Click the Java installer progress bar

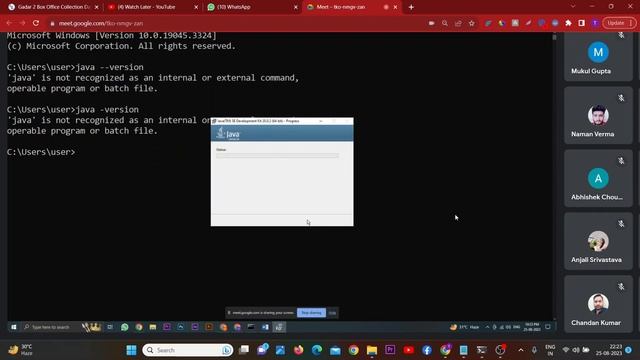[277, 156]
